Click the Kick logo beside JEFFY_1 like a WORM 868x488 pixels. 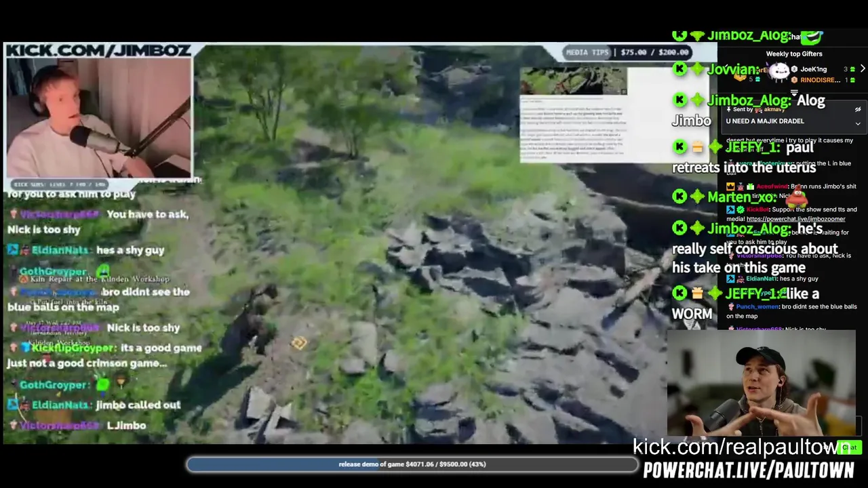coord(679,293)
